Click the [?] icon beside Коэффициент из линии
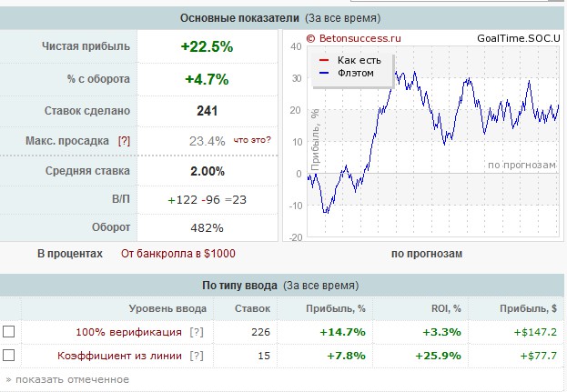Image resolution: width=567 pixels, height=392 pixels. pos(197,356)
